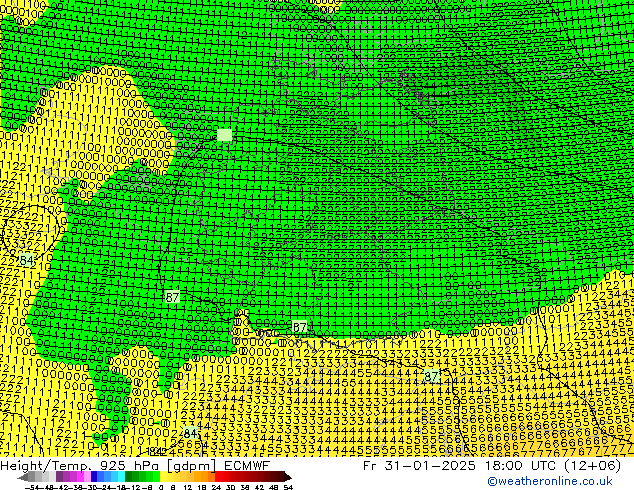Pick the bright red legend segment
The height and width of the screenshot is (490, 634).
coord(218,477)
